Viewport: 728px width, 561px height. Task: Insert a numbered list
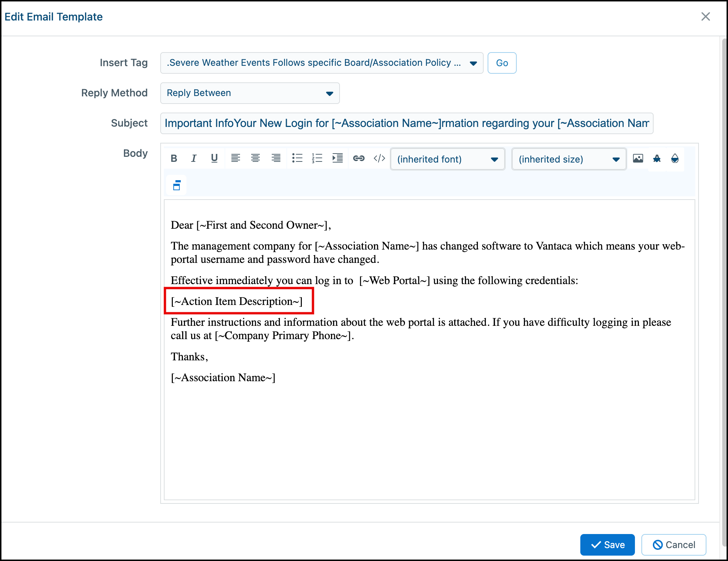pyautogui.click(x=317, y=158)
